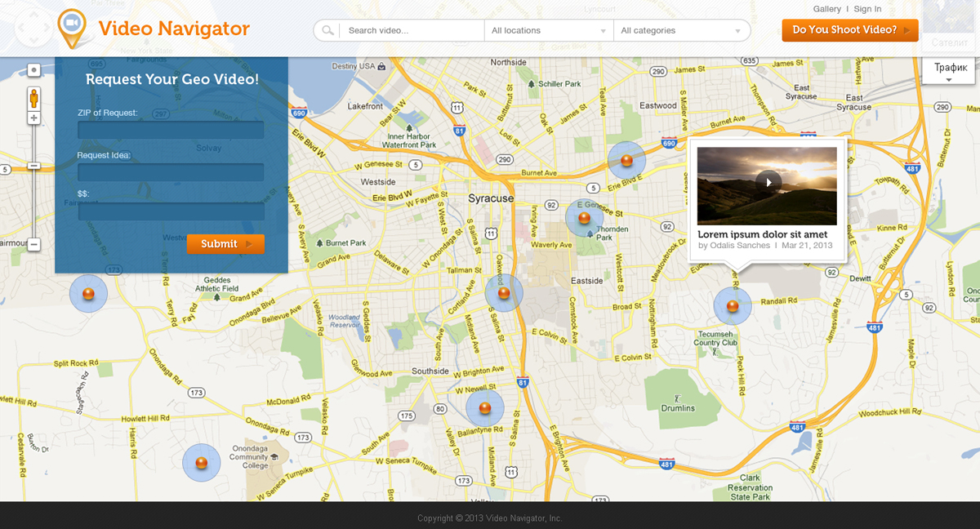Click the $$ amount field
Screen dimensions: 980x529
tap(171, 211)
